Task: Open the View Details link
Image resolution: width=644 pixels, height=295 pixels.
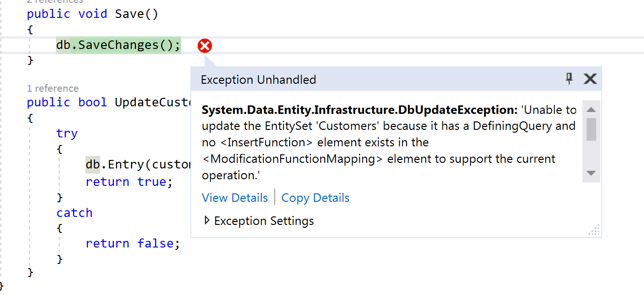Action: pos(235,198)
